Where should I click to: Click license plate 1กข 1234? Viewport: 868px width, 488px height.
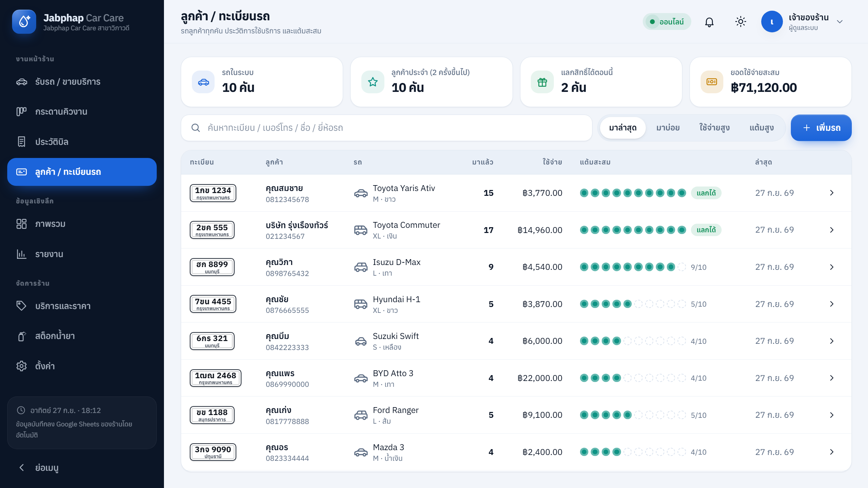[213, 193]
